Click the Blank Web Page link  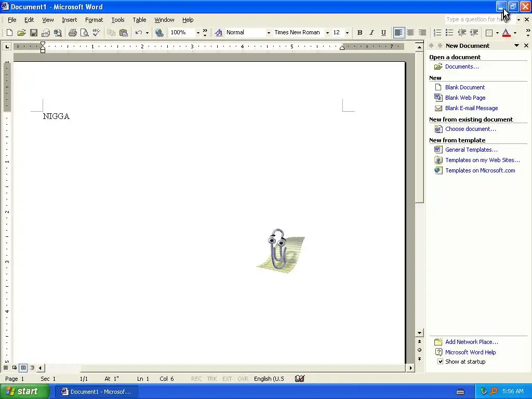pos(465,98)
